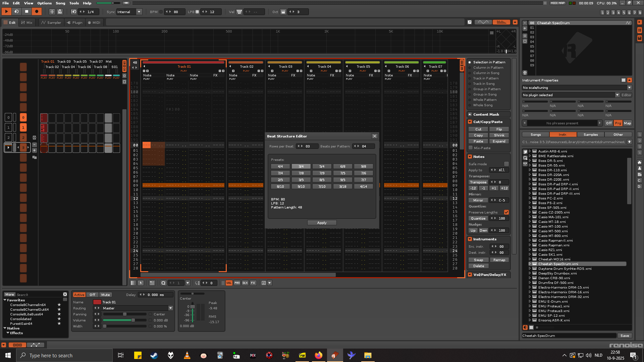Click the keyboard octave icon

pos(283,12)
